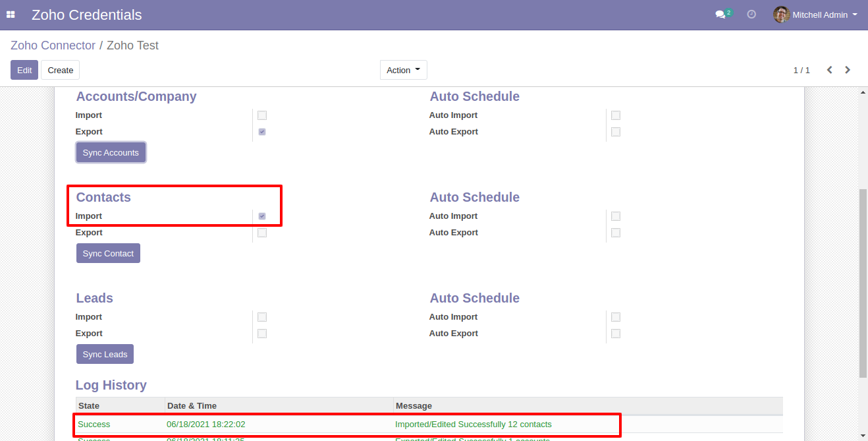Go to next record arrow
The height and width of the screenshot is (441, 868).
tap(848, 70)
